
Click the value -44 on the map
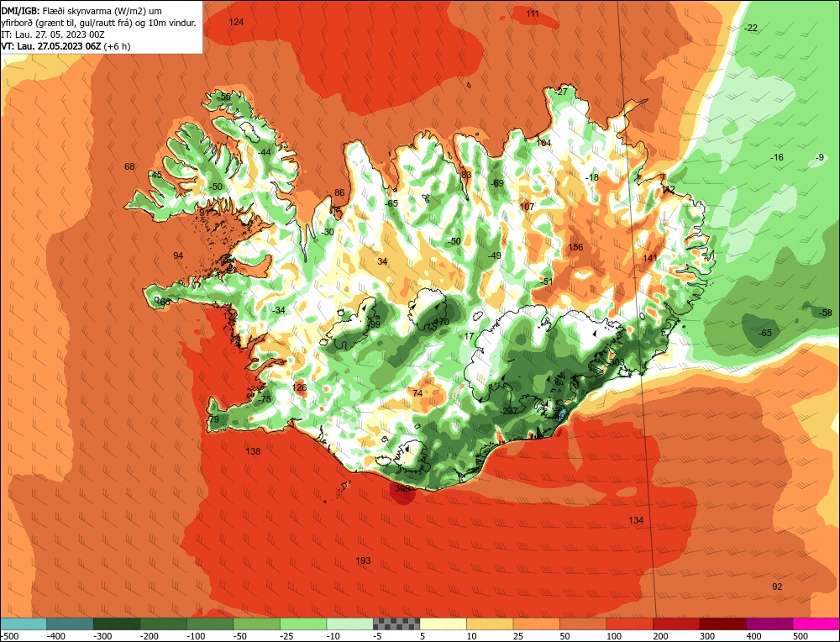[x=264, y=152]
